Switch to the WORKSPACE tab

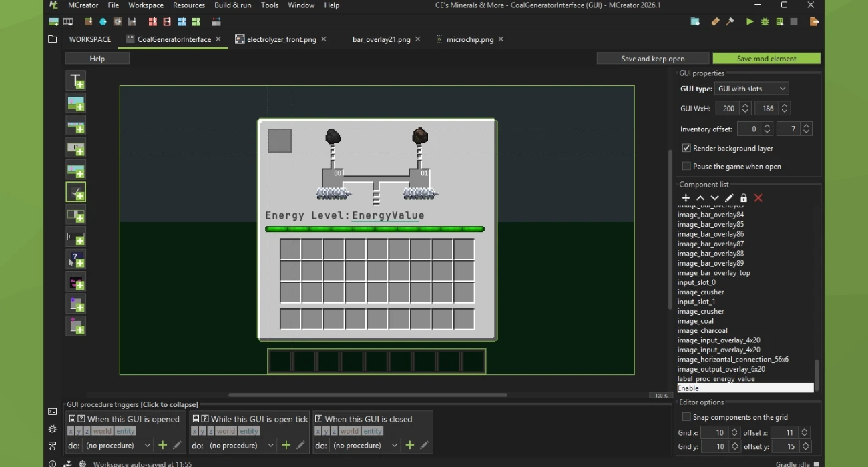90,39
